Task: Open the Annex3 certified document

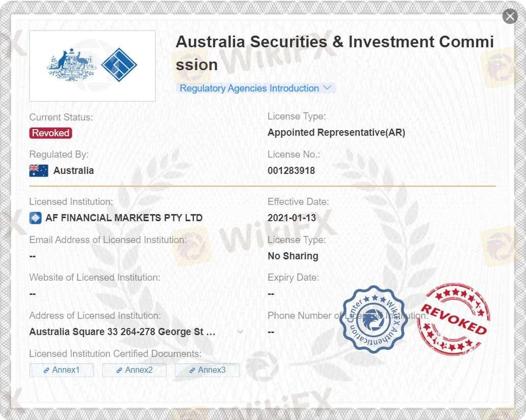Action: [x=207, y=370]
